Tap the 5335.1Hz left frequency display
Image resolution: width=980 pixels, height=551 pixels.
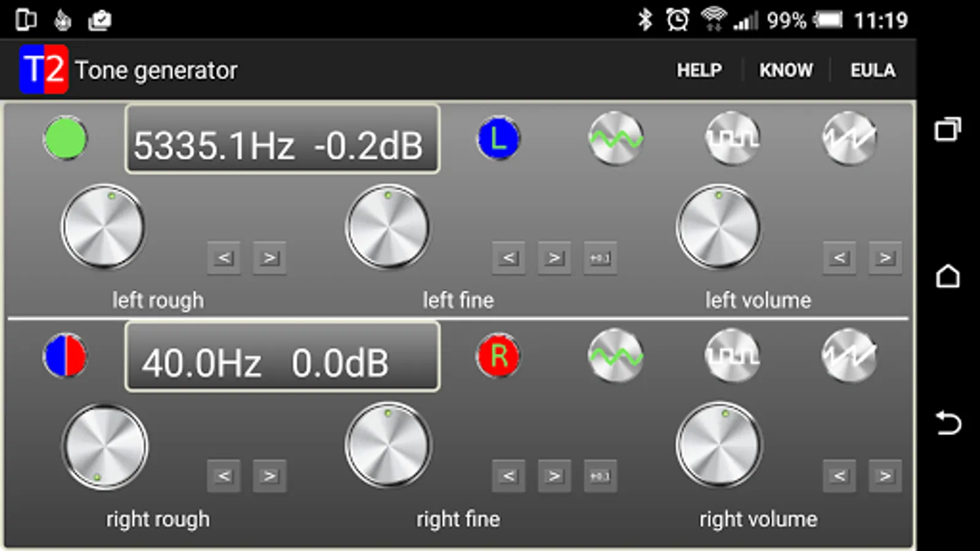[282, 139]
